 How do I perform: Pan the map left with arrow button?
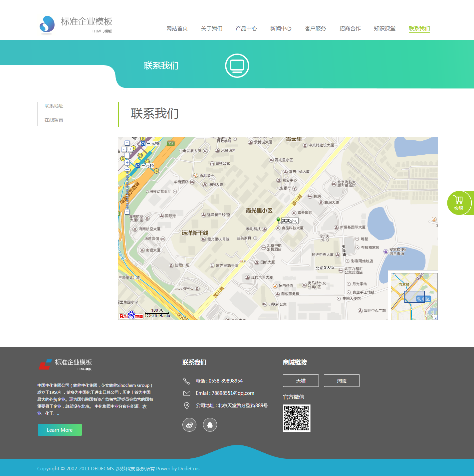[x=124, y=149]
